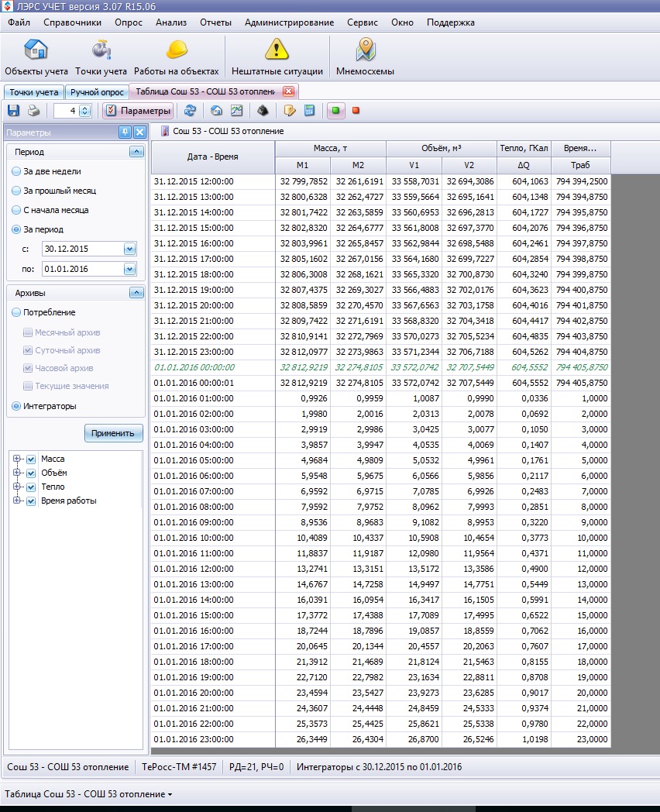
Task: Click the ЛЭРС УЧЕТ title bar app icon
Action: (x=7, y=6)
